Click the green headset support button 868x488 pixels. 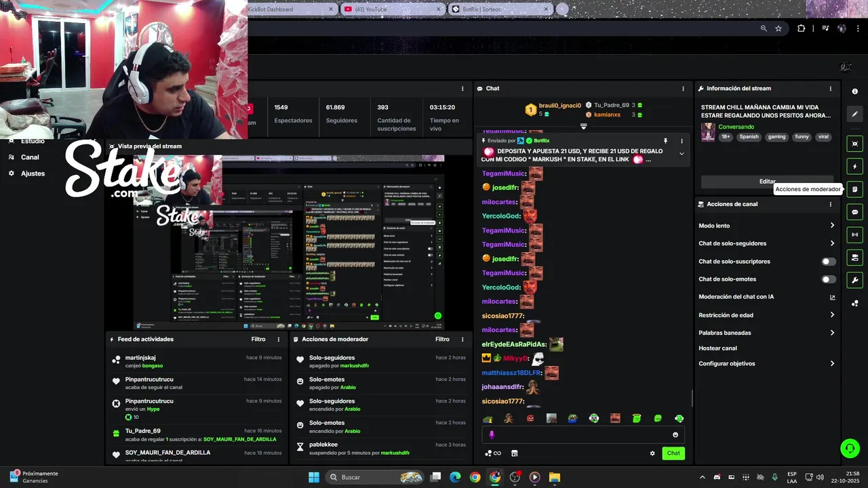click(850, 448)
